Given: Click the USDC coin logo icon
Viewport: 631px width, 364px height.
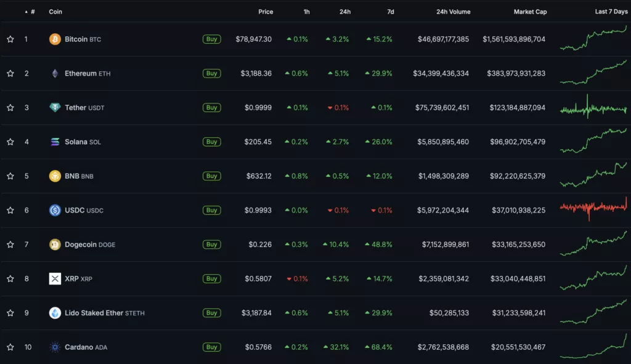Looking at the screenshot, I should (55, 210).
